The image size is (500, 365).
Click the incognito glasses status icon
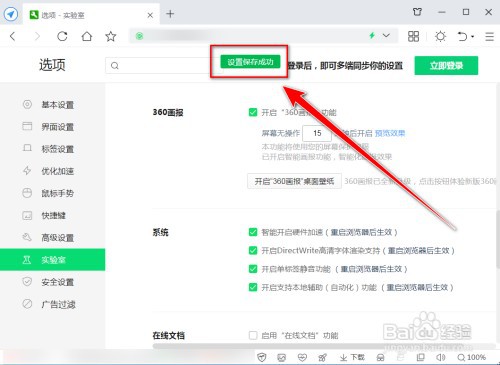pos(380,358)
